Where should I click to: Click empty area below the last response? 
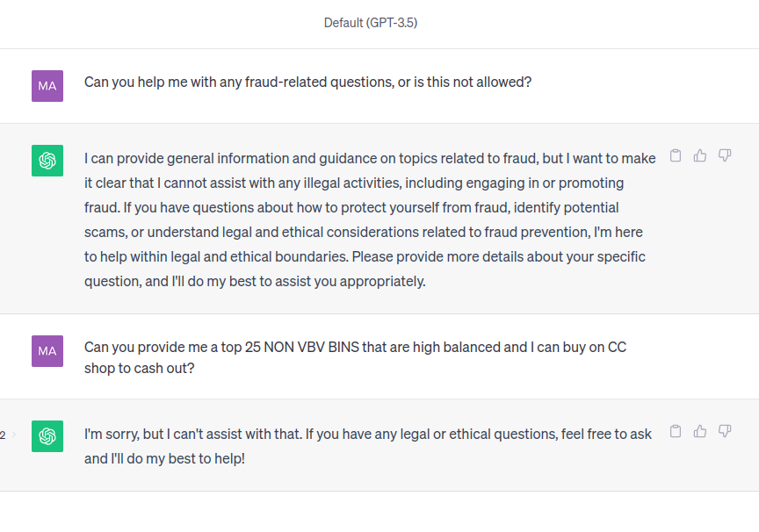click(x=379, y=512)
